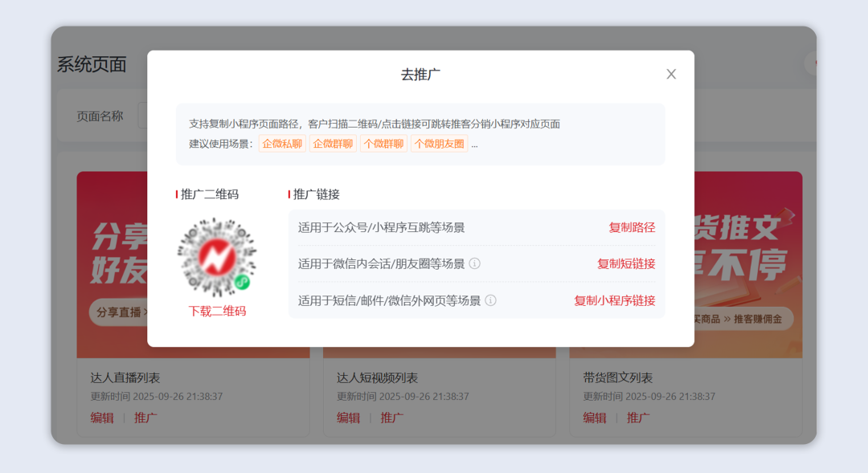Click the 企微私聊 scene tag

pyautogui.click(x=282, y=142)
